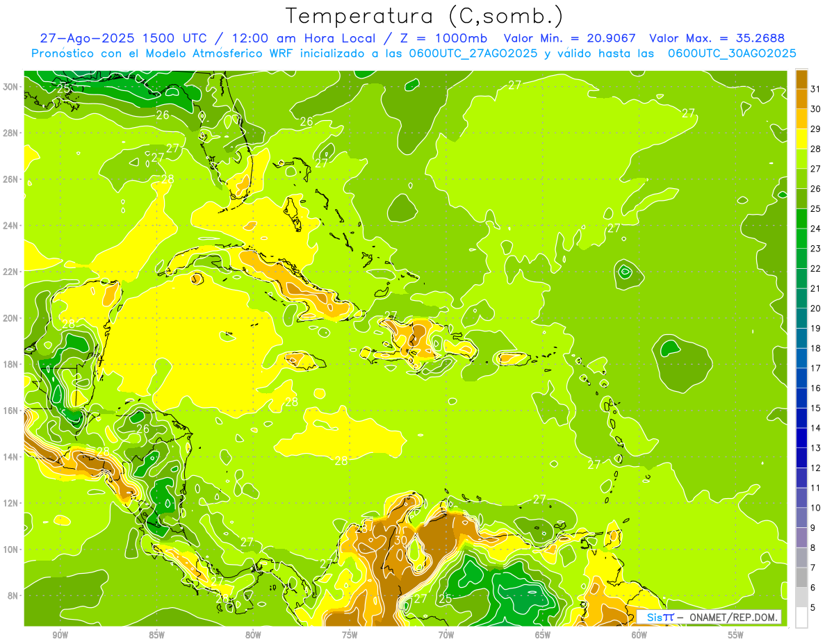Click the color scale value 26

[x=815, y=189]
